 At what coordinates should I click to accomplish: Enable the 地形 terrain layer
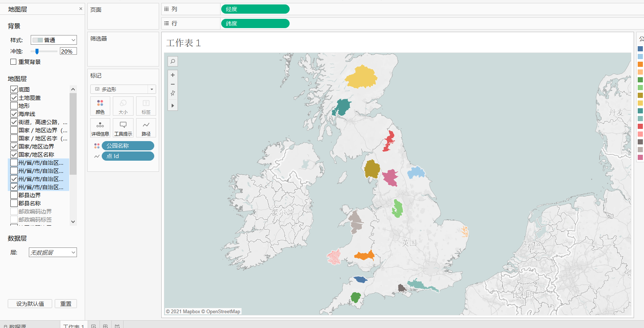(x=14, y=106)
